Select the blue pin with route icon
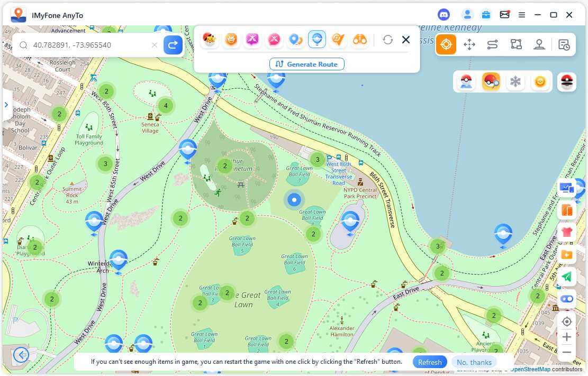The height and width of the screenshot is (376, 588). click(295, 39)
